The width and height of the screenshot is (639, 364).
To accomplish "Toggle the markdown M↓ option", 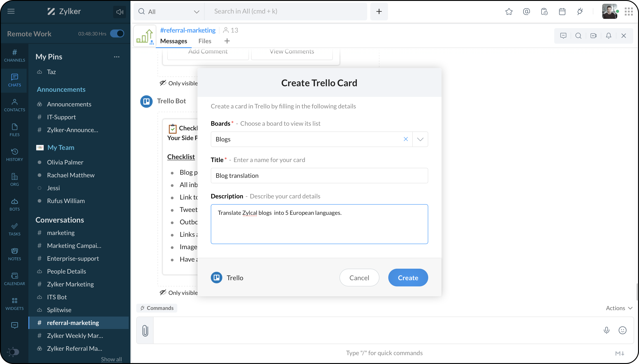I will coord(620,353).
